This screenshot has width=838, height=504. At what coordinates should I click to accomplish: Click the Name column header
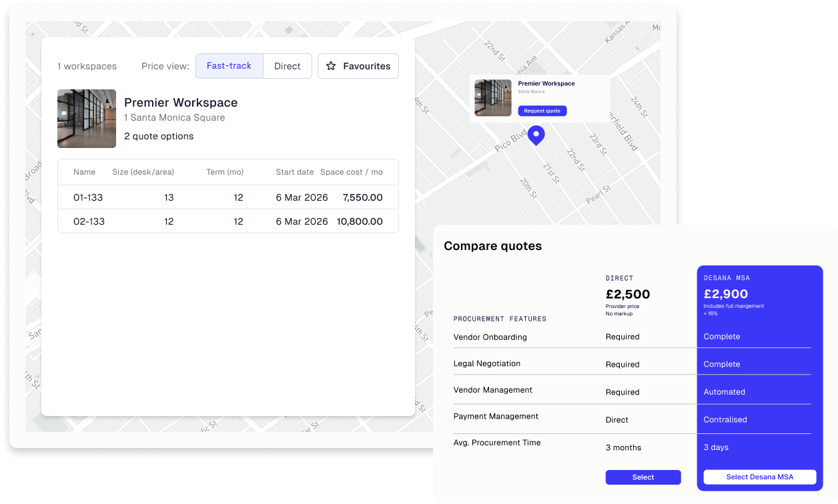pyautogui.click(x=84, y=171)
